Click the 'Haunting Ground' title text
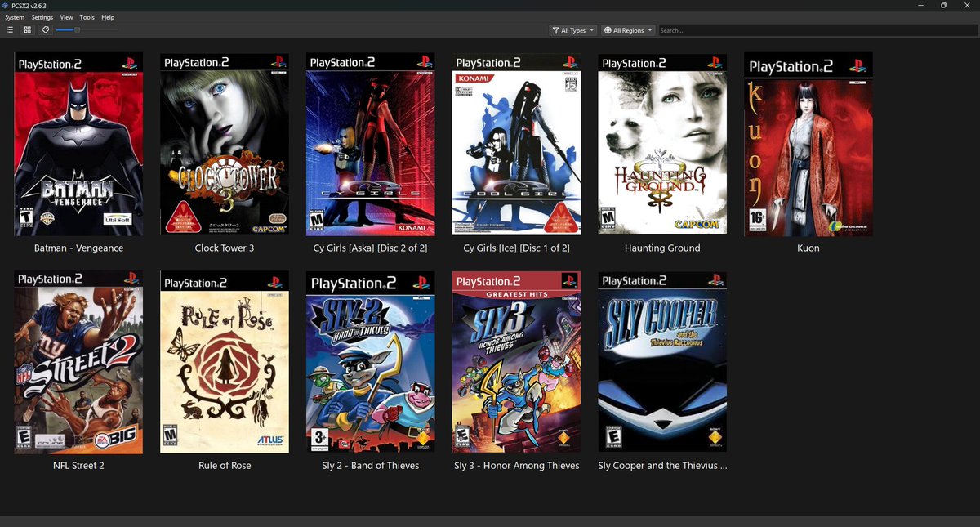Image resolution: width=980 pixels, height=527 pixels. (x=662, y=248)
